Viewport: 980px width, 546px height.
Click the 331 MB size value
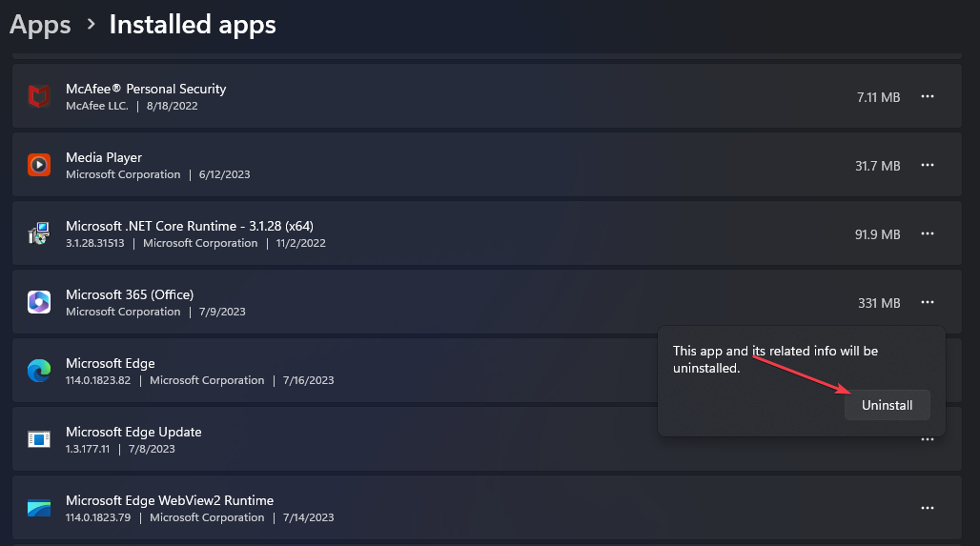(x=879, y=304)
